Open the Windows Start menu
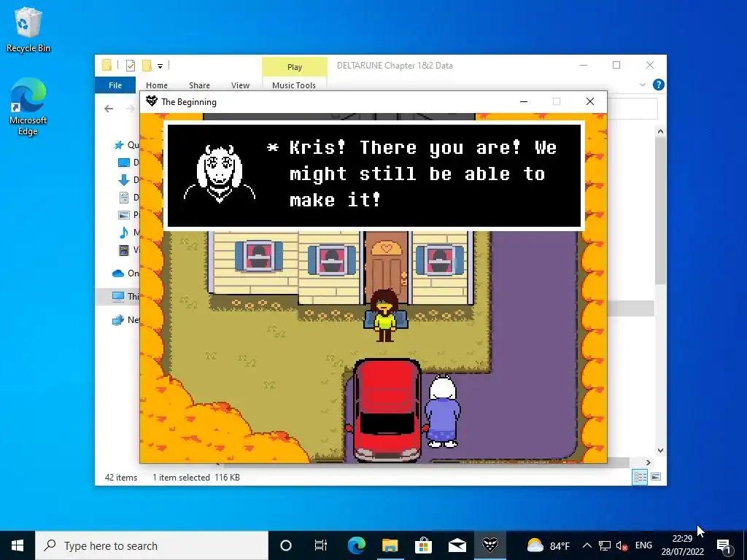The height and width of the screenshot is (560, 747). [18, 545]
